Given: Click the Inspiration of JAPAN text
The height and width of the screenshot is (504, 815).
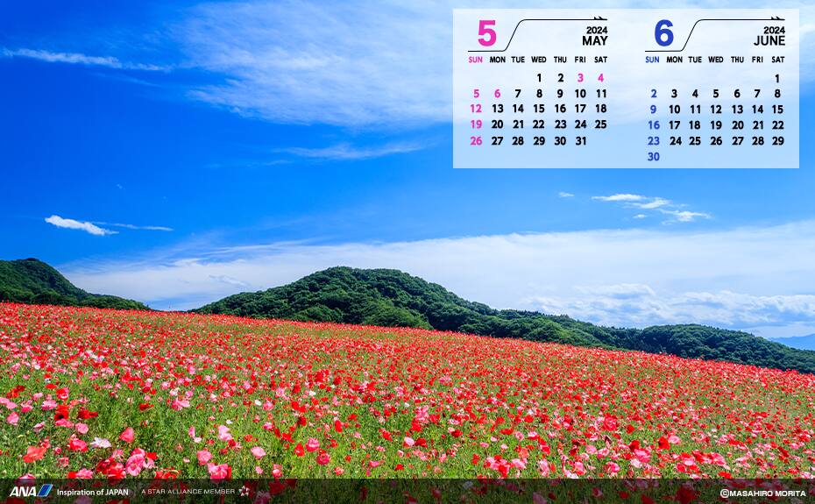Looking at the screenshot, I should (93, 492).
